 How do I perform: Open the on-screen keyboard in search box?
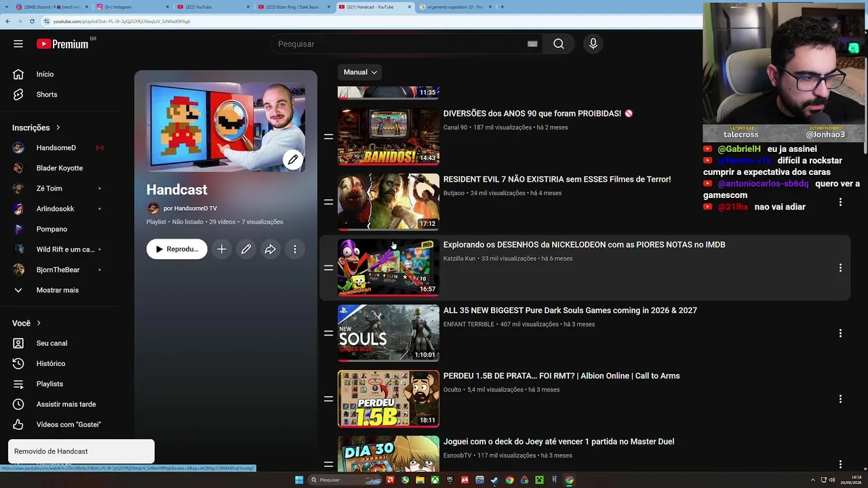tap(532, 44)
